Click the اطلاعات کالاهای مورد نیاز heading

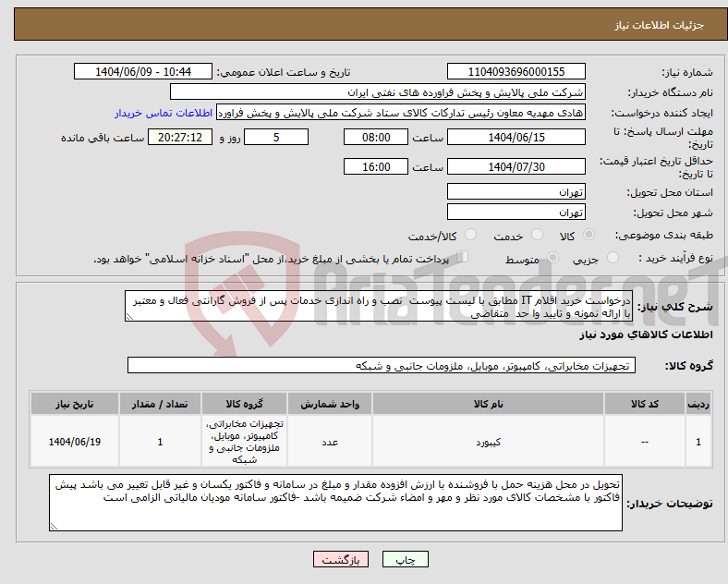tap(646, 335)
